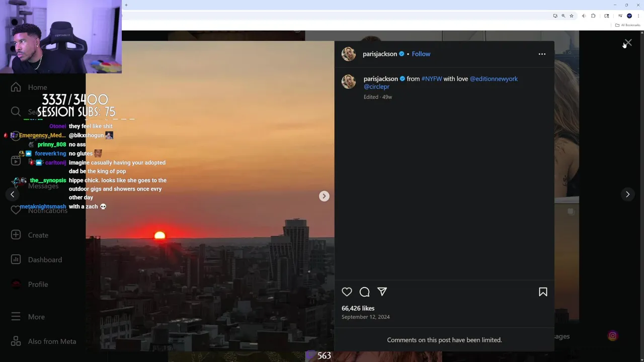Open the Chrome three-dot menu
644x362 pixels.
638,16
